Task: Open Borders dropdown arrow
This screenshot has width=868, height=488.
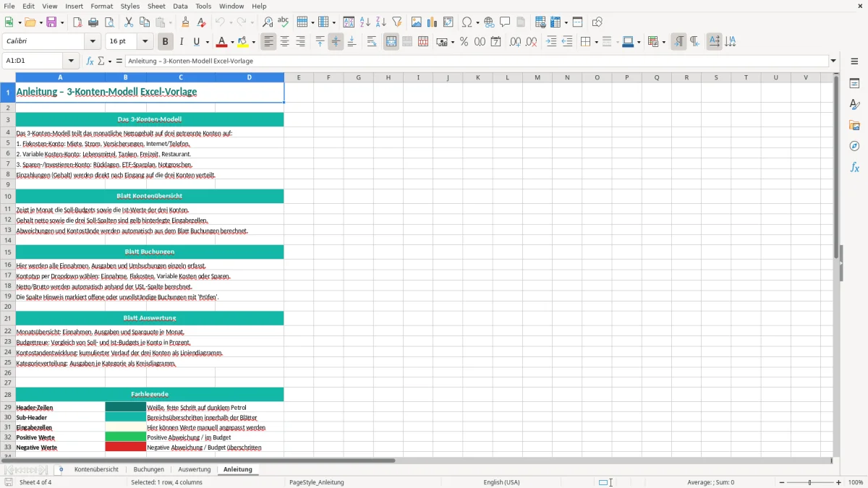Action: [596, 42]
